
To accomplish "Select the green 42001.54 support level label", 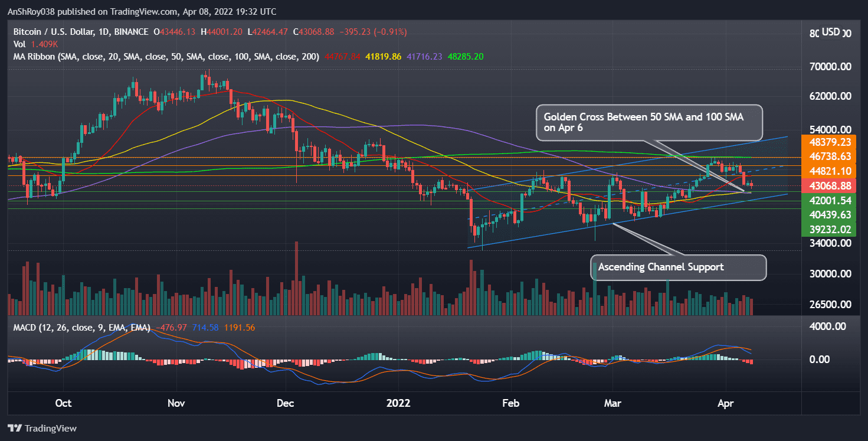I will pyautogui.click(x=828, y=200).
